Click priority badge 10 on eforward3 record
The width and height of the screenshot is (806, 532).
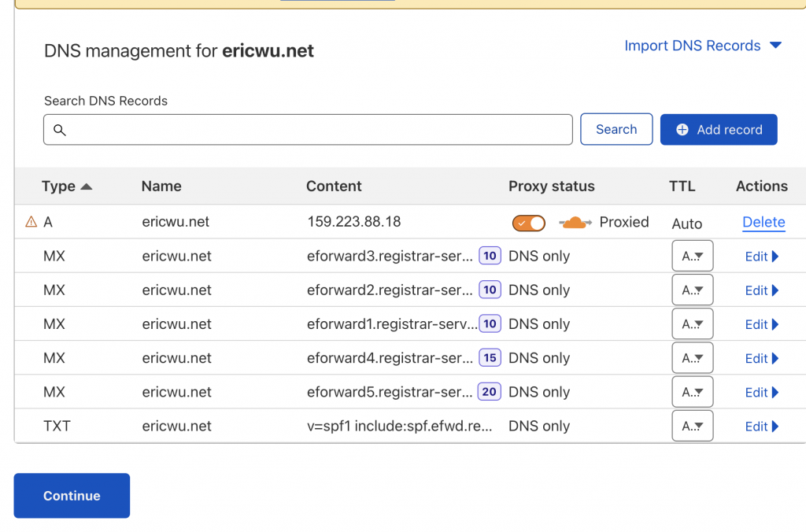click(x=490, y=256)
